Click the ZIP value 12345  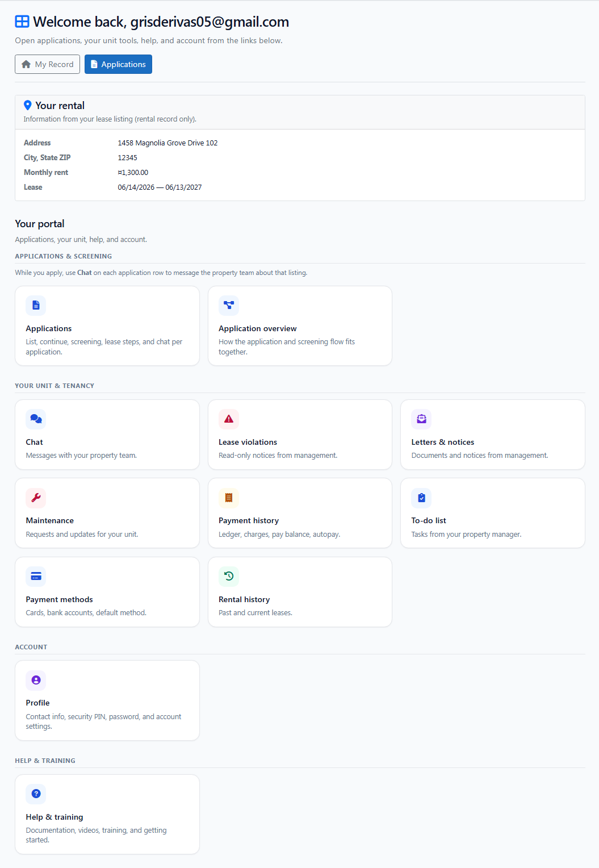click(127, 157)
